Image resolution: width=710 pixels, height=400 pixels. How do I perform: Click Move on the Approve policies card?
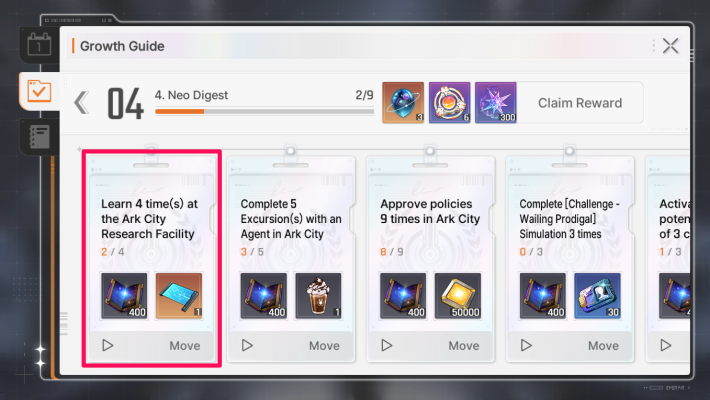point(464,346)
